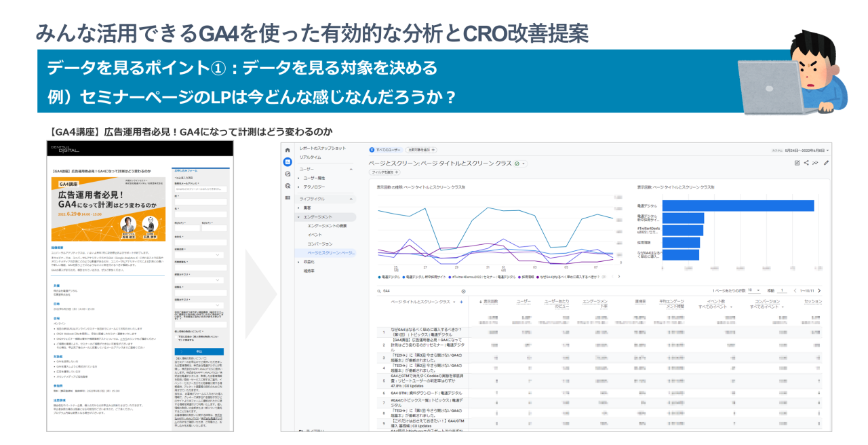The image size is (868, 445).
Task: Collapse the ユーザー sidebar section
Action: click(351, 169)
